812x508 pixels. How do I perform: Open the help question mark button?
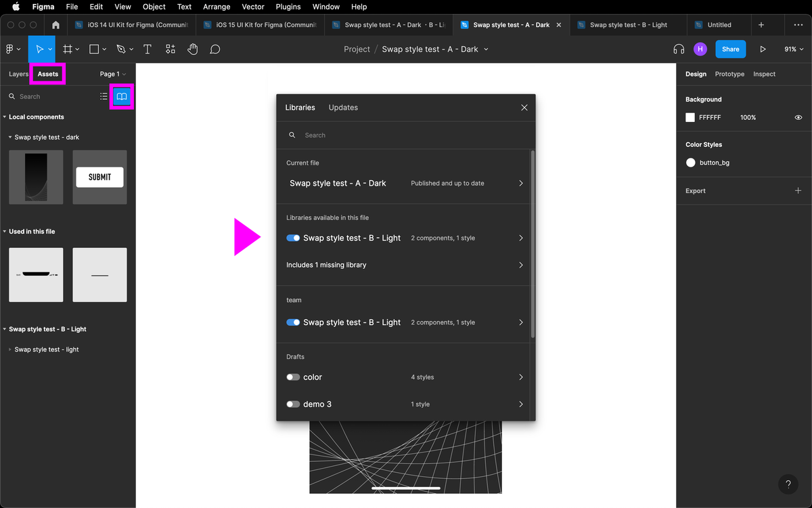[x=788, y=484]
